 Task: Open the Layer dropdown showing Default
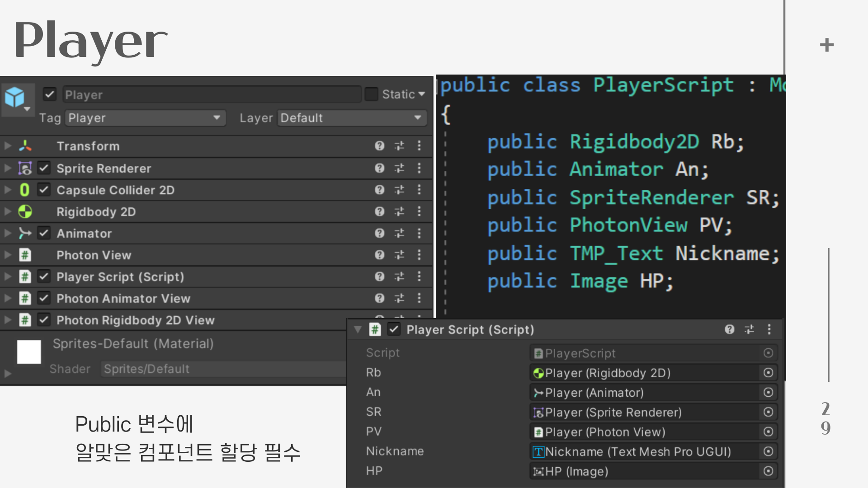point(352,118)
